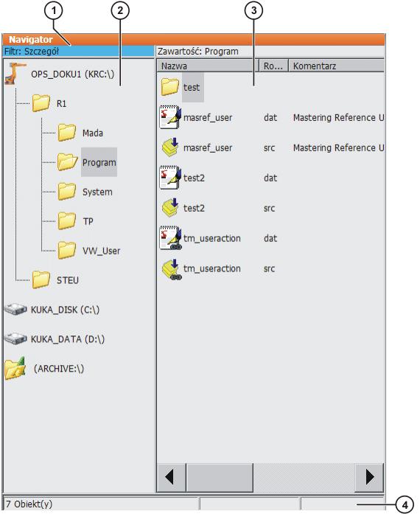This screenshot has height=514, width=420.
Task: Select tm_useraction name in dat row
Action: click(x=212, y=238)
